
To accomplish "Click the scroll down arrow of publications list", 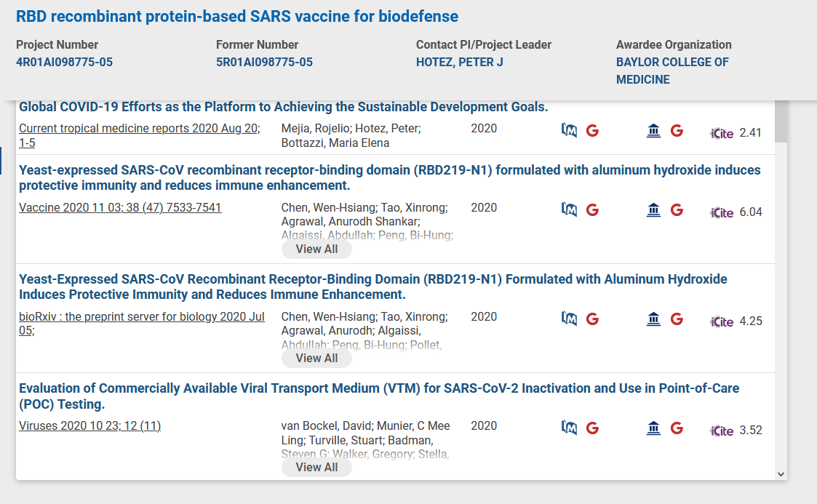I will click(781, 473).
